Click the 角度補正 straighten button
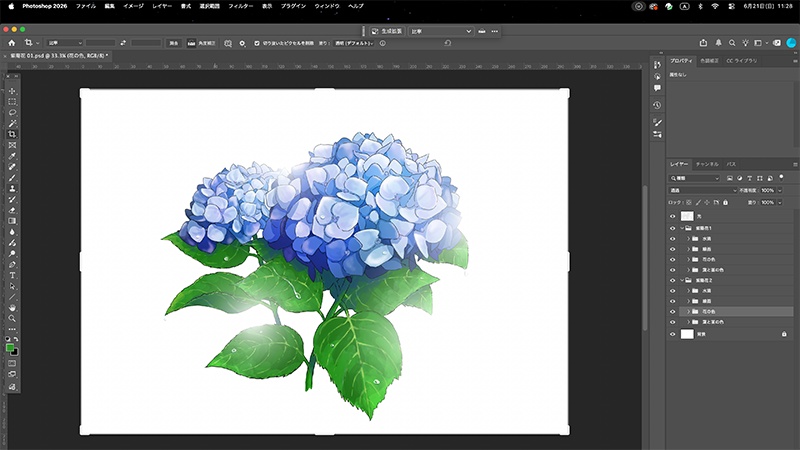The height and width of the screenshot is (450, 800). pos(201,43)
